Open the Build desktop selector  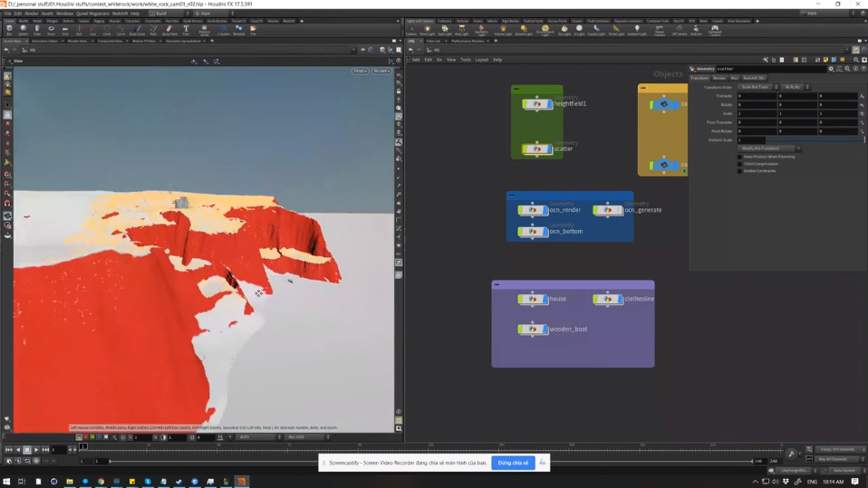168,14
